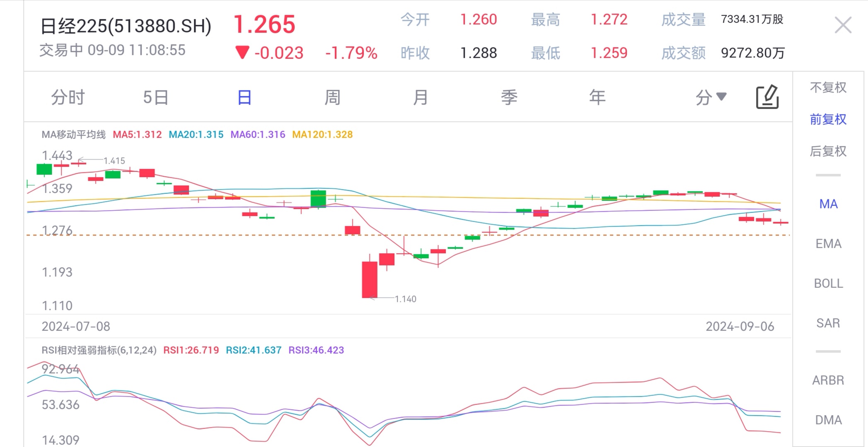Switch to the intraday 分时 tab

point(68,98)
